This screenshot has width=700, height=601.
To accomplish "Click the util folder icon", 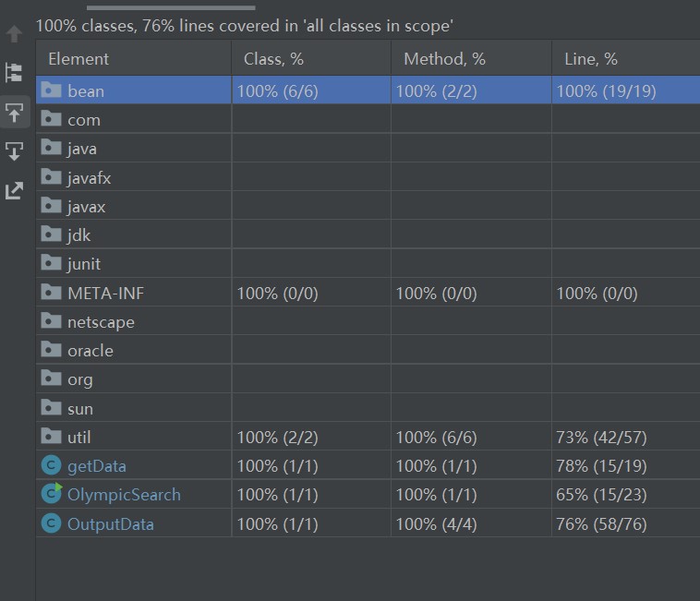I will pyautogui.click(x=51, y=436).
